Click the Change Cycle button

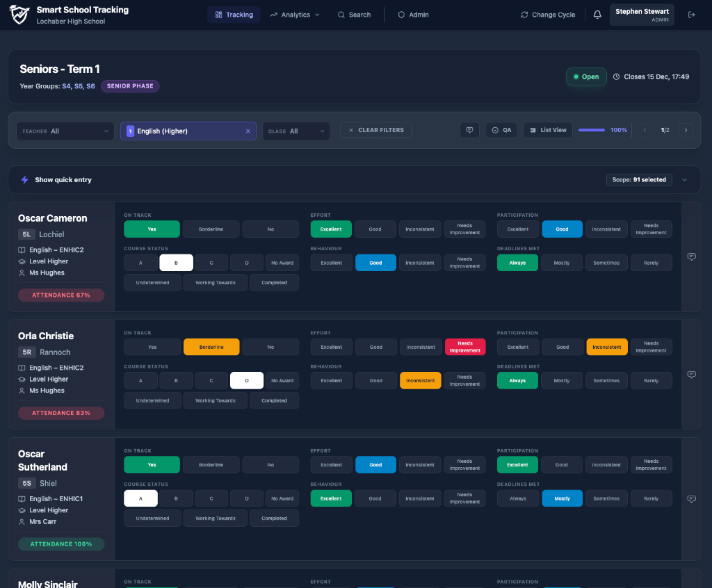point(547,15)
